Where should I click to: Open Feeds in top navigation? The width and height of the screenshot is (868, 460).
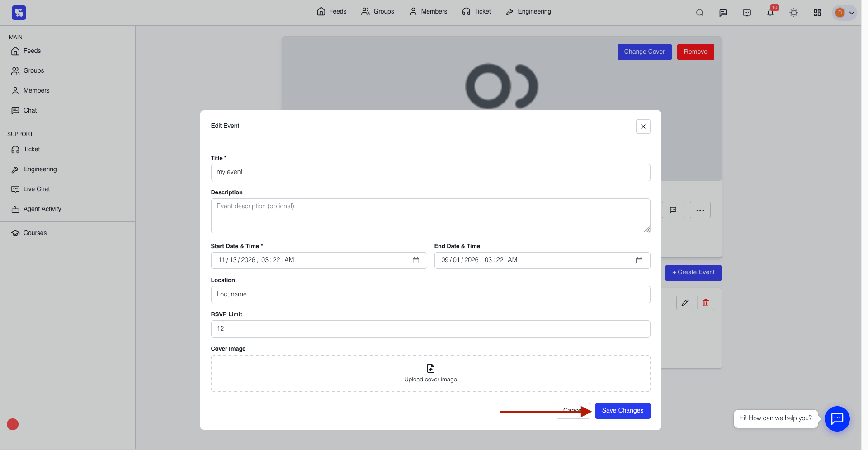[331, 12]
